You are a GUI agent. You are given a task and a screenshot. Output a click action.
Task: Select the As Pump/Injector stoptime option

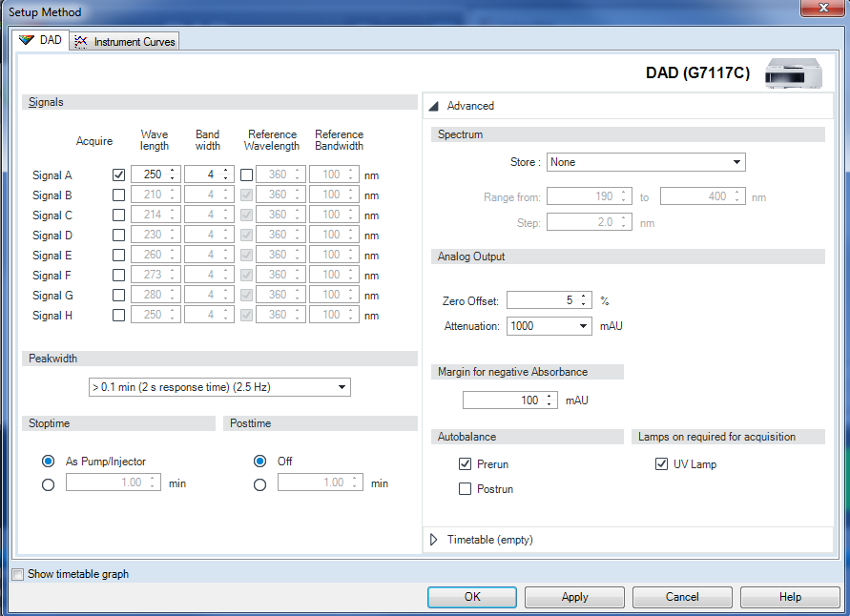tap(48, 462)
